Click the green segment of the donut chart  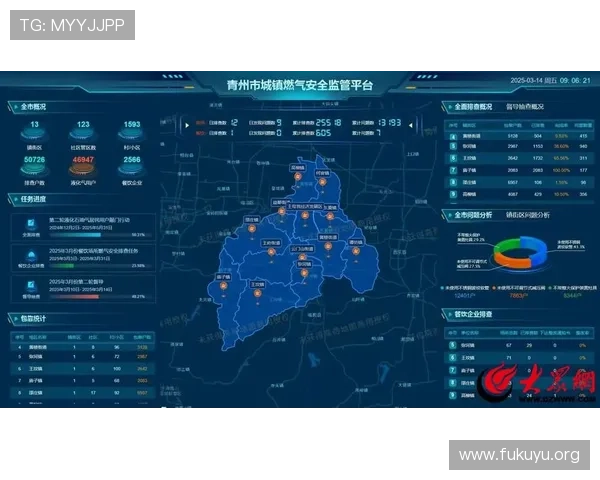[506, 244]
